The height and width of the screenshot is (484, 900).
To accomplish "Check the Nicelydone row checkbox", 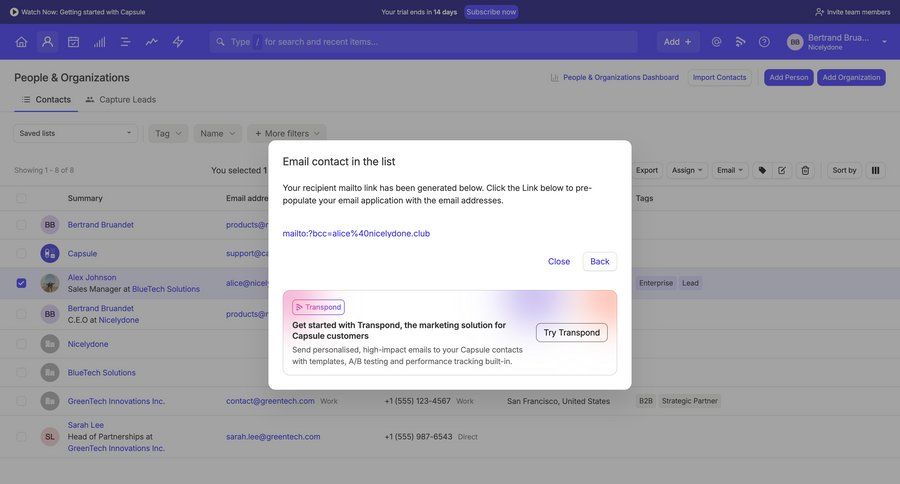I will [x=21, y=344].
